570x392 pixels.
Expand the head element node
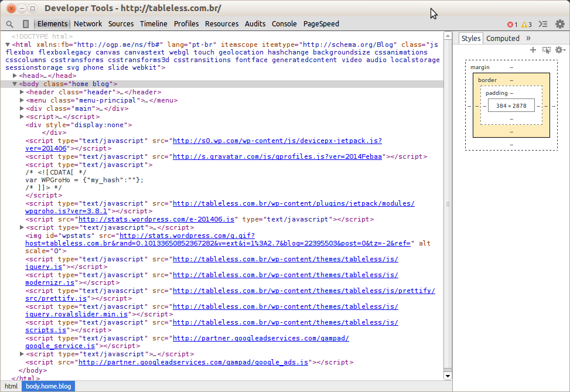pyautogui.click(x=15, y=76)
